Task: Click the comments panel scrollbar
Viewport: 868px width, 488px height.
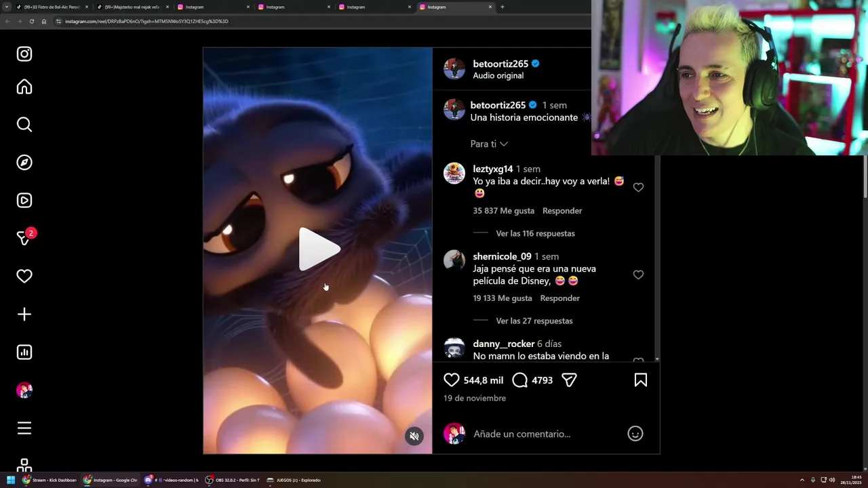Action: [x=656, y=258]
